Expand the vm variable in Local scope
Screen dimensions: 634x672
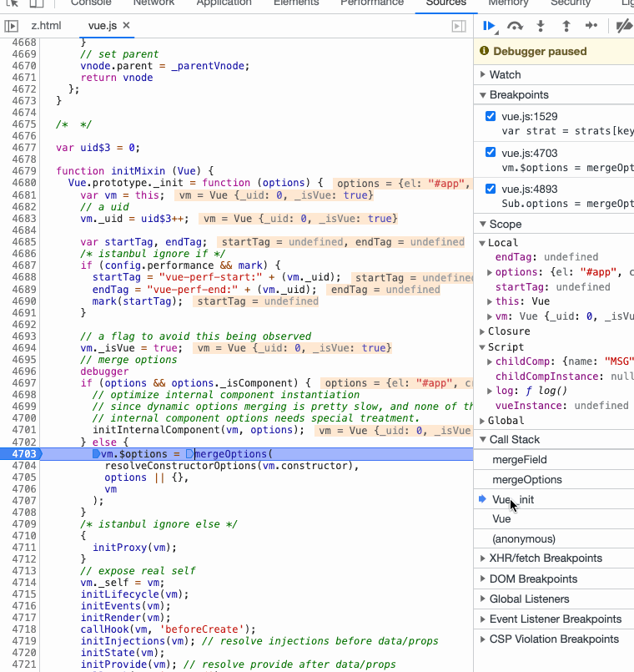[x=489, y=316]
